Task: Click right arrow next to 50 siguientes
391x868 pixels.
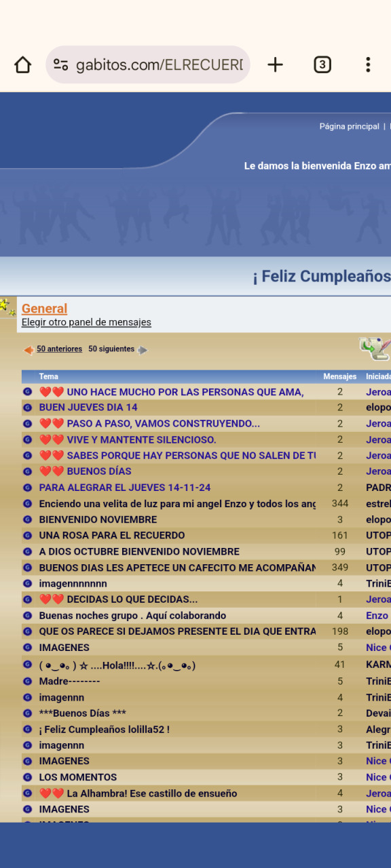Action: [143, 350]
